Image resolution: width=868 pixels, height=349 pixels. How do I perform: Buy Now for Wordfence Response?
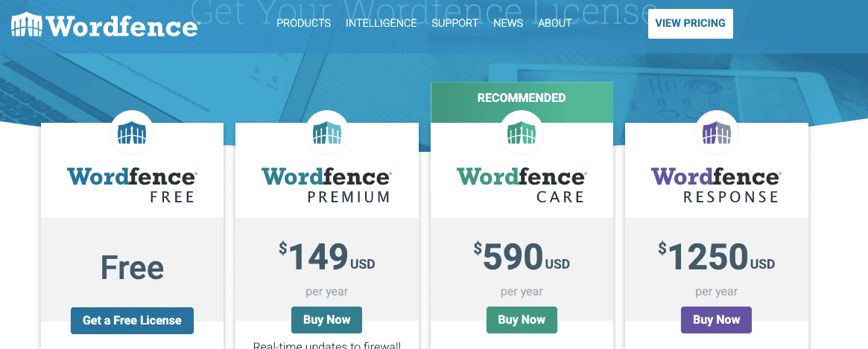coord(716,320)
